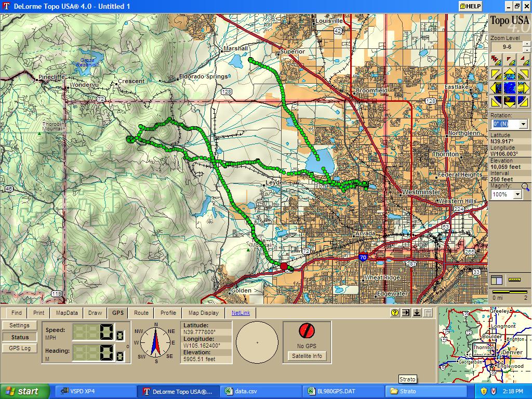Select the yellow ruler measure tool
Viewport: 532px width, 399px height.
pos(514,280)
